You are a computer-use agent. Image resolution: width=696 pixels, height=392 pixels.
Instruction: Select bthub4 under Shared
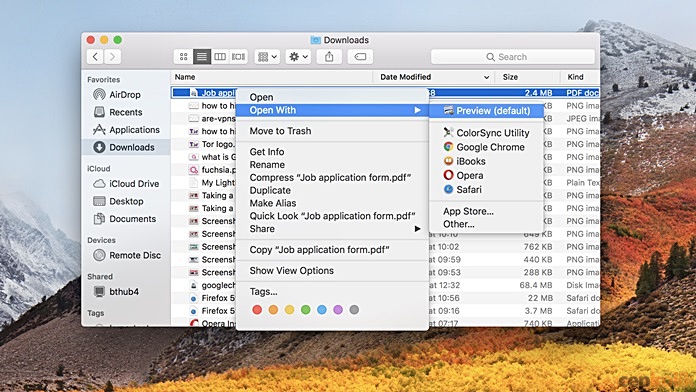[116, 292]
